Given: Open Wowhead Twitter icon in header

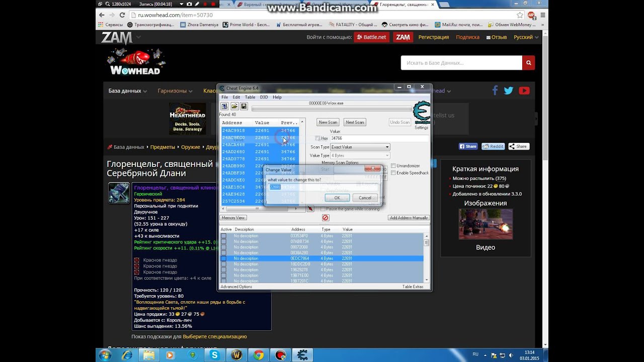Looking at the screenshot, I should coord(509,90).
